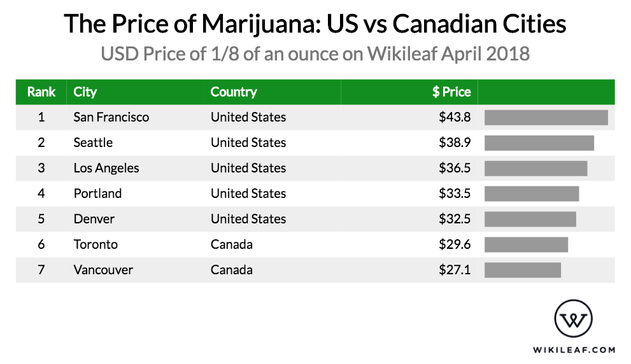Click the gray bar for $43.8
This screenshot has height=364, width=631.
tap(546, 118)
